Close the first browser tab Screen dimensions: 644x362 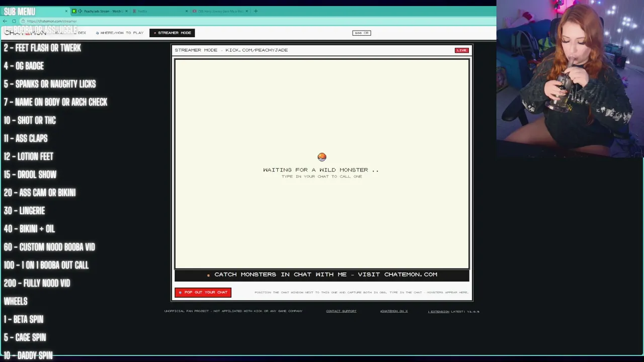tap(66, 11)
